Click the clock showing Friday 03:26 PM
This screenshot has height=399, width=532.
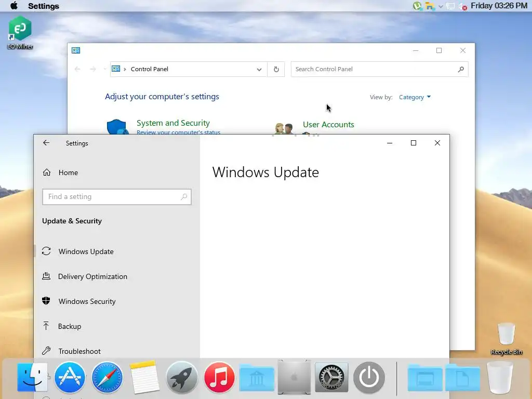(499, 6)
